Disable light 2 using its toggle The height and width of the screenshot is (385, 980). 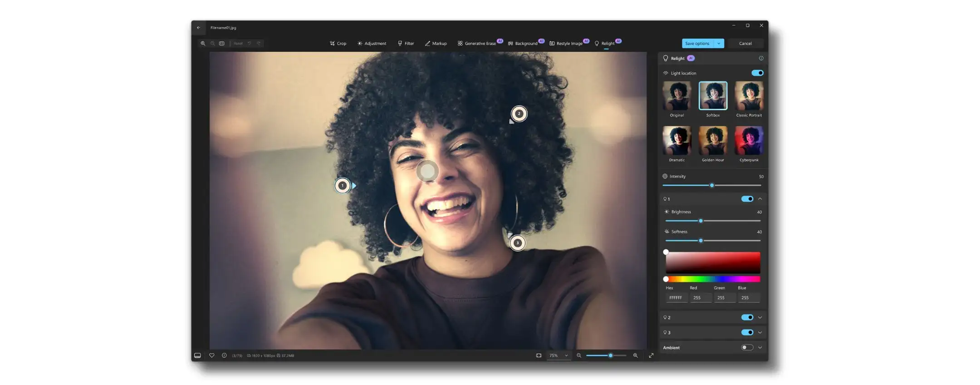click(x=747, y=317)
